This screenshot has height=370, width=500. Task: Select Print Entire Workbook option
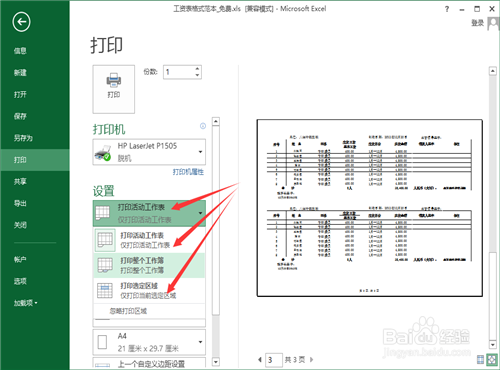pos(149,265)
